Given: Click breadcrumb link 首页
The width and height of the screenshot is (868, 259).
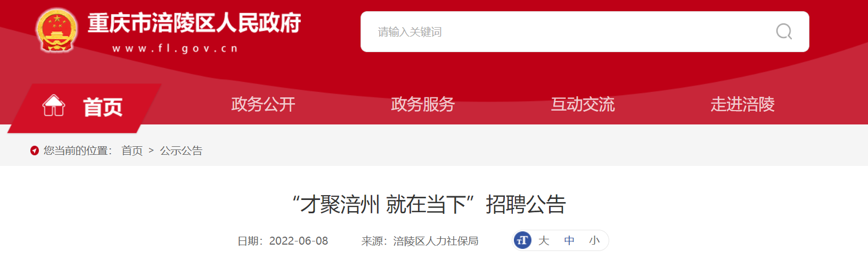Looking at the screenshot, I should point(132,151).
